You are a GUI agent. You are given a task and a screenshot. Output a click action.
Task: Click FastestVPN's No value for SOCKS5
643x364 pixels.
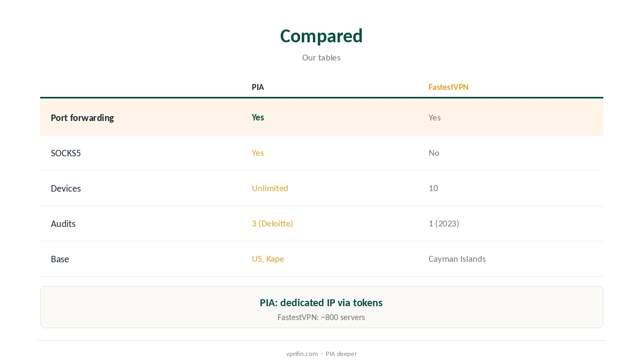coord(434,153)
